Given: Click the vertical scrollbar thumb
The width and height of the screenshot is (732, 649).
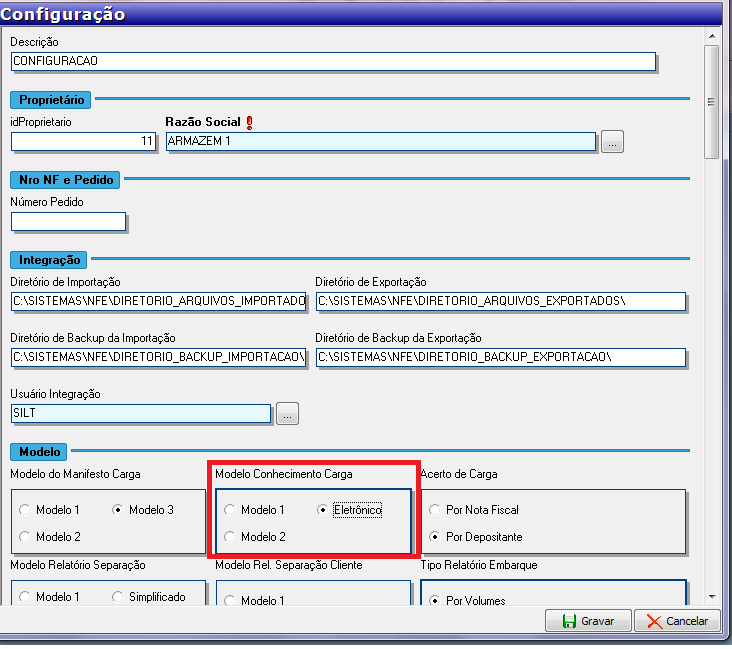Looking at the screenshot, I should pos(711,102).
